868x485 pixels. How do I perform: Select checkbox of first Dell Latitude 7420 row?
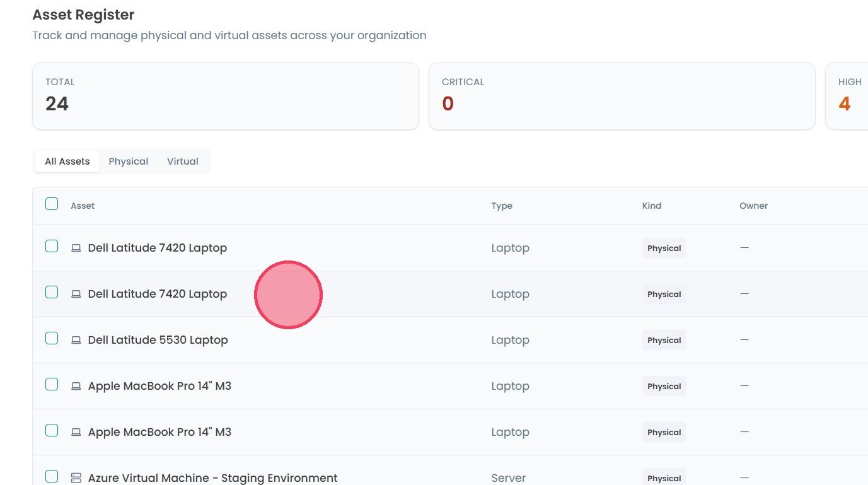[52, 246]
